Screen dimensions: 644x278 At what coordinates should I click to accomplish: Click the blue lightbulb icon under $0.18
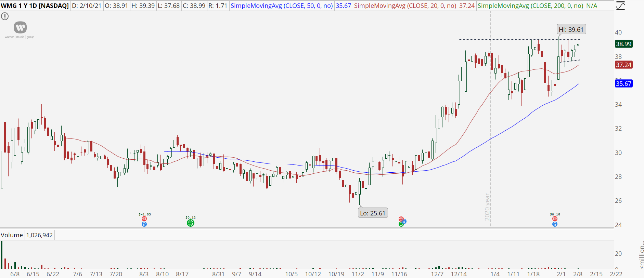tap(555, 224)
